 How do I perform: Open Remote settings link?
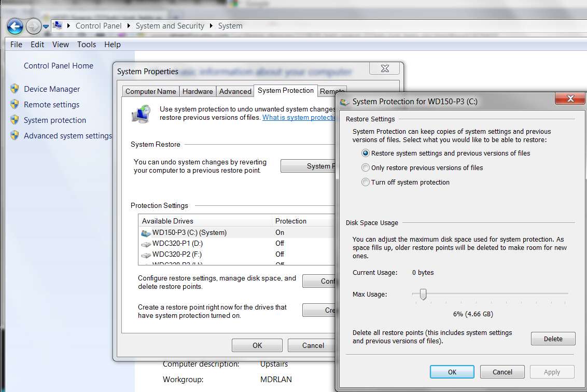tap(51, 105)
